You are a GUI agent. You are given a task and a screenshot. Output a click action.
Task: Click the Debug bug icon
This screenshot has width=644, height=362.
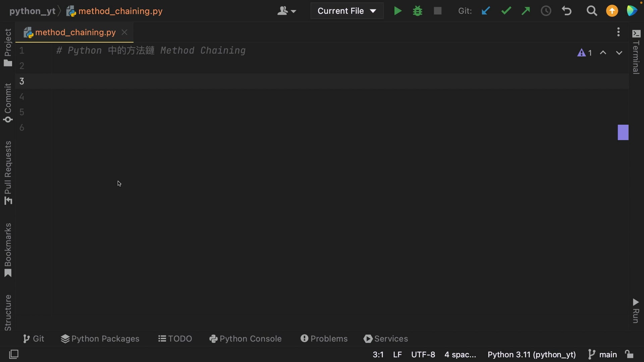418,11
